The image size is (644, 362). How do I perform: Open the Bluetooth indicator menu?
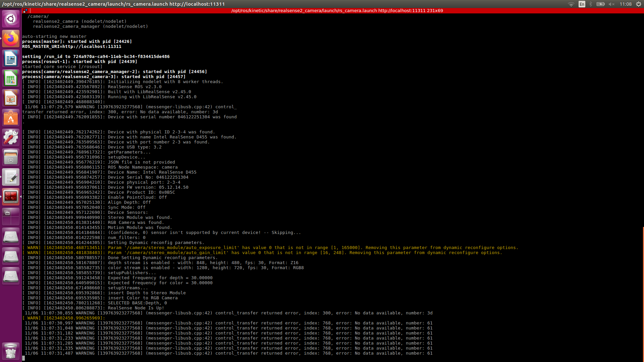pyautogui.click(x=591, y=4)
